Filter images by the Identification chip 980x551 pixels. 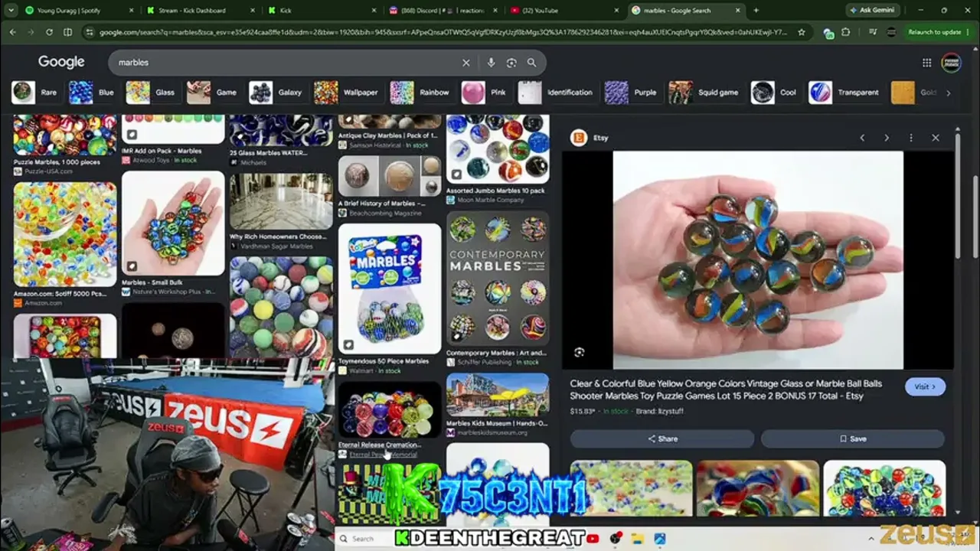(556, 93)
